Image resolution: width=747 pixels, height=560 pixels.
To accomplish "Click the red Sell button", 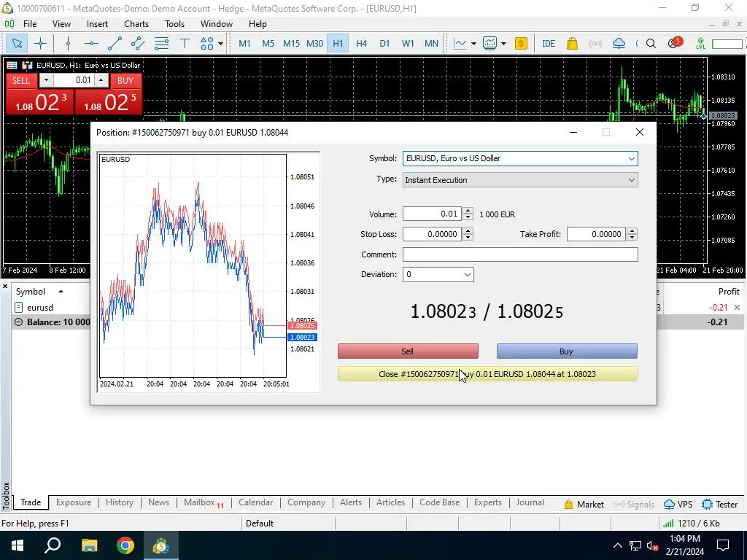I will 408,351.
